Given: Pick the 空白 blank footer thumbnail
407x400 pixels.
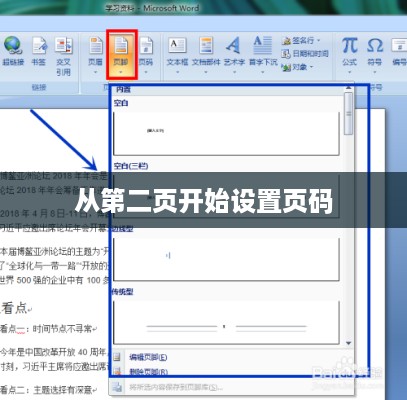Looking at the screenshot, I should 226,133.
